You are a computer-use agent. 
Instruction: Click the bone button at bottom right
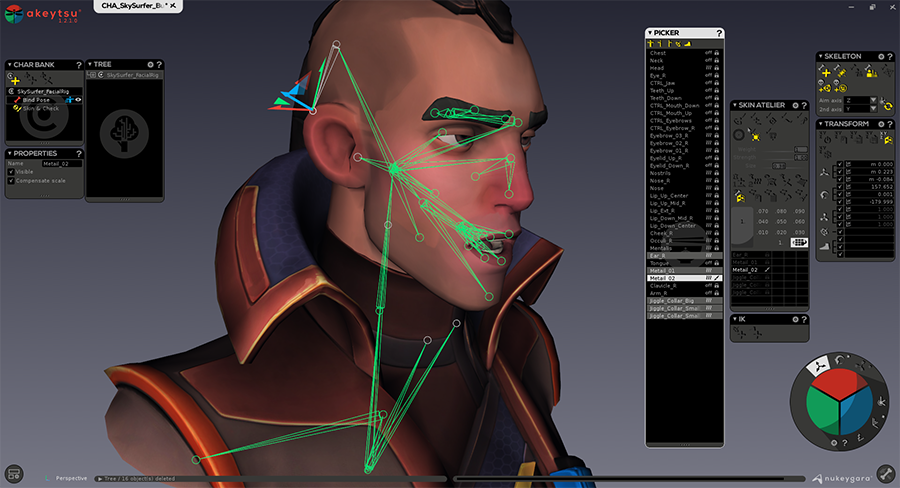pos(886,474)
